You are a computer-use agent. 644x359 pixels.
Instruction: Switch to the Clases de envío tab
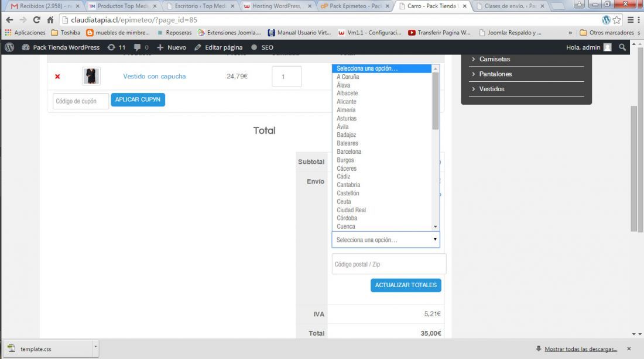pyautogui.click(x=510, y=6)
